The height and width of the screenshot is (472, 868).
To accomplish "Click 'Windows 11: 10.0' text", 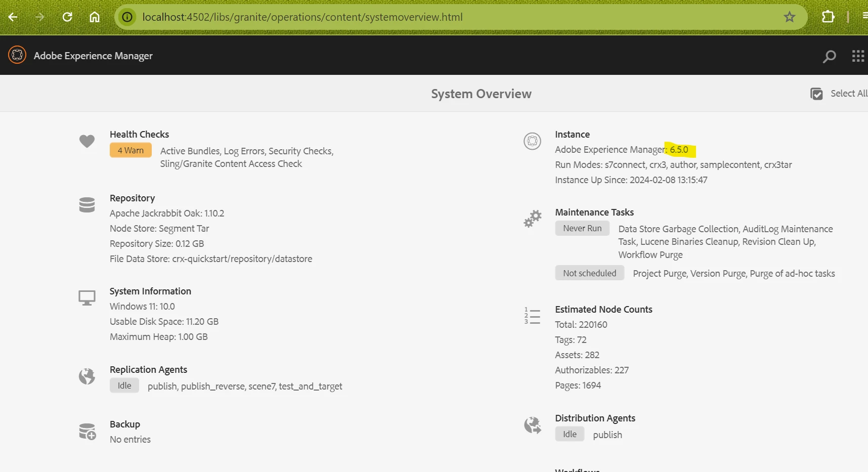I will (x=142, y=307).
